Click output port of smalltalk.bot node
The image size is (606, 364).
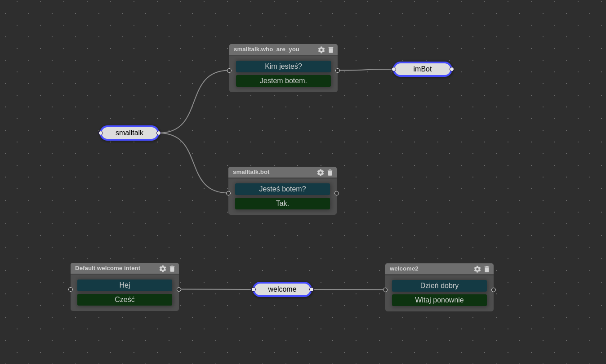click(337, 193)
